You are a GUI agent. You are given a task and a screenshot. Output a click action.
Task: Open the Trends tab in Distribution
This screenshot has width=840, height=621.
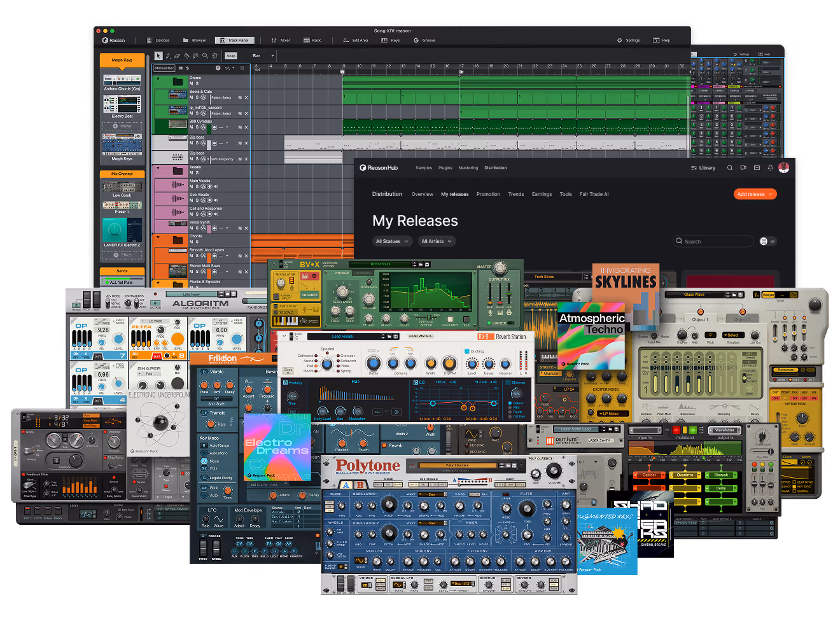pos(516,194)
